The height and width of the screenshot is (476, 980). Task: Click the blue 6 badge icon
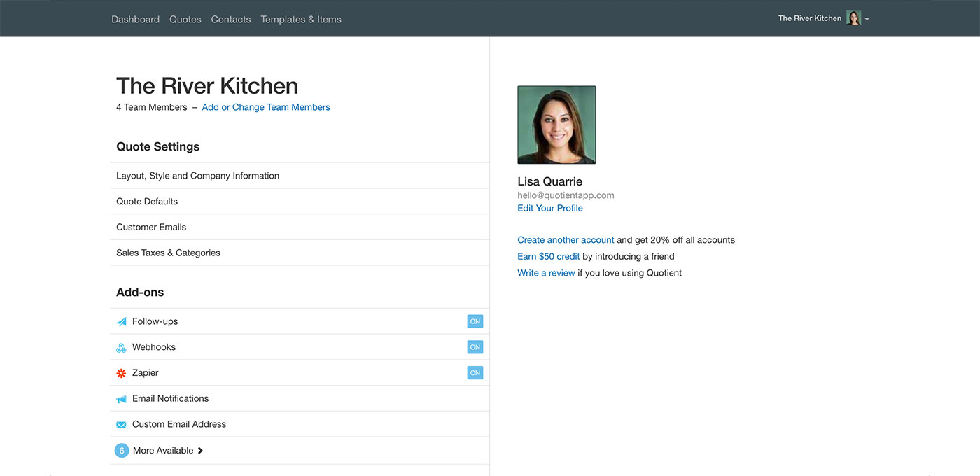(122, 451)
